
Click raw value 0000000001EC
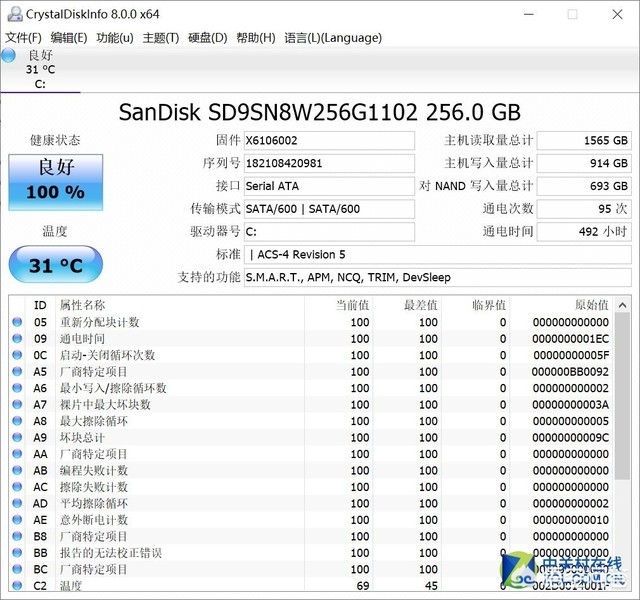click(571, 339)
